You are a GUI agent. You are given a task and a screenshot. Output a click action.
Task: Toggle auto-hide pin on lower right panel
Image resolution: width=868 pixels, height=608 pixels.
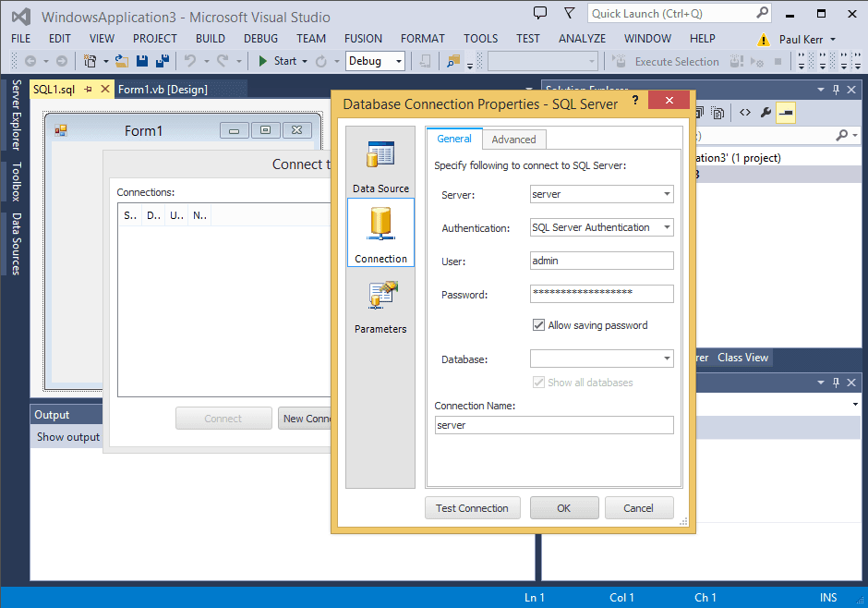(x=836, y=382)
